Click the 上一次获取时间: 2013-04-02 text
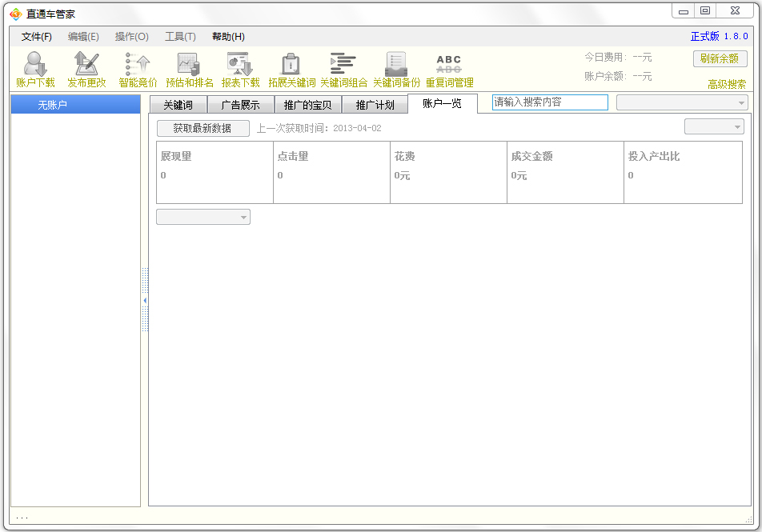This screenshot has width=762, height=532. [x=319, y=128]
